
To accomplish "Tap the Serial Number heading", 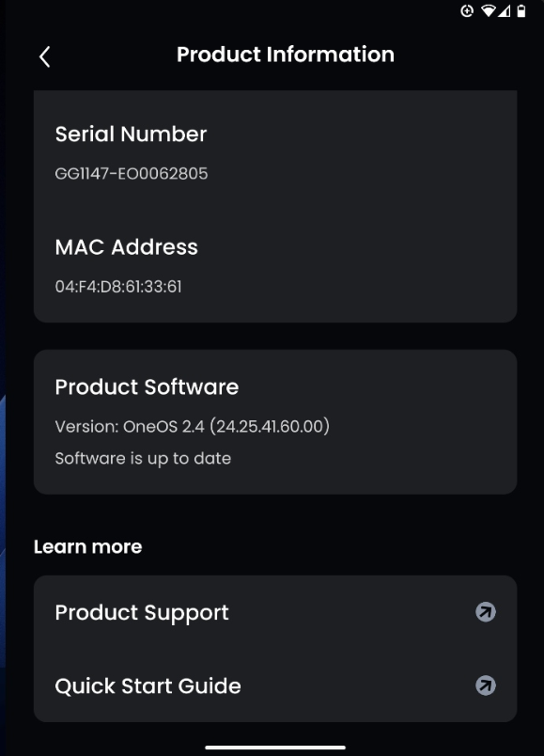I will point(131,134).
